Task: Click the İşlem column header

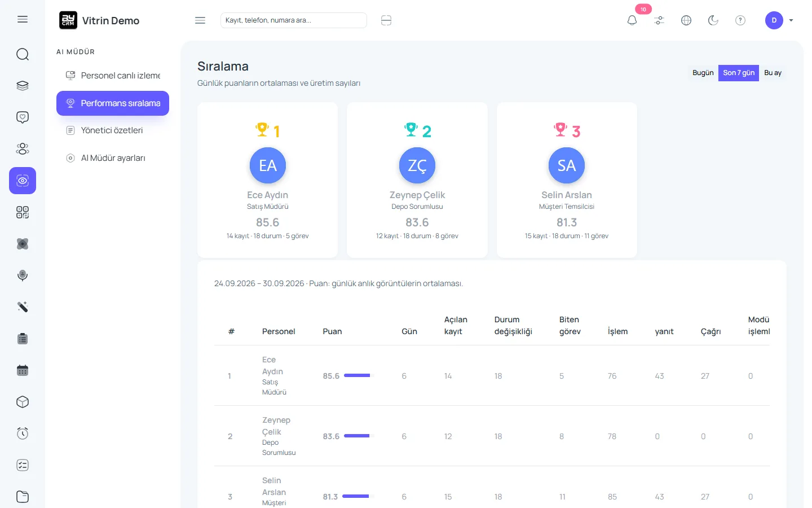Action: [617, 331]
